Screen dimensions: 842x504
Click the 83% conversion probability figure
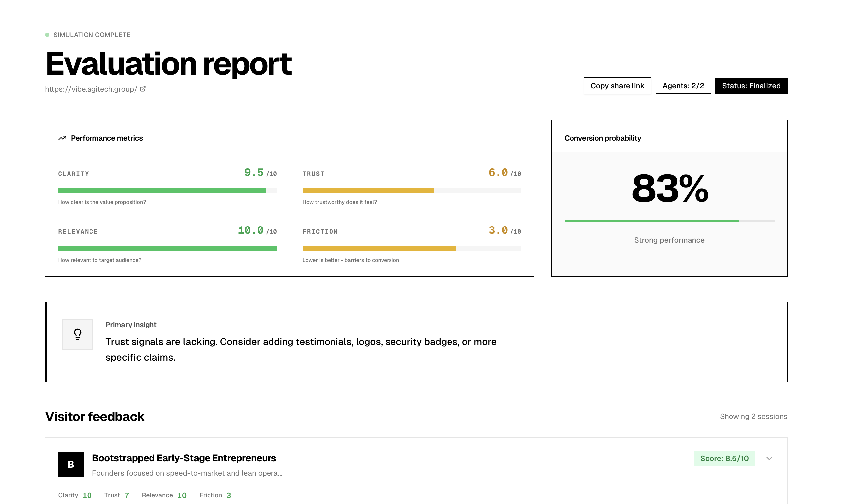coord(670,188)
